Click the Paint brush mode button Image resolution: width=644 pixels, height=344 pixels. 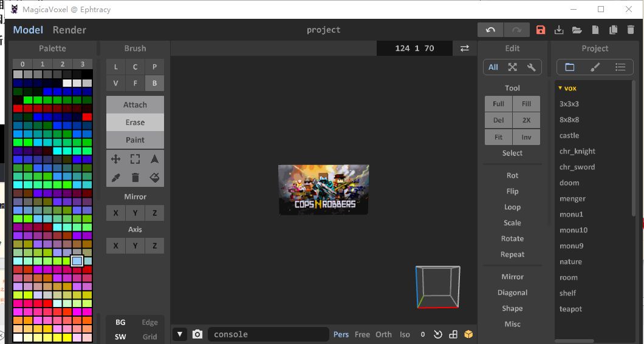(135, 140)
